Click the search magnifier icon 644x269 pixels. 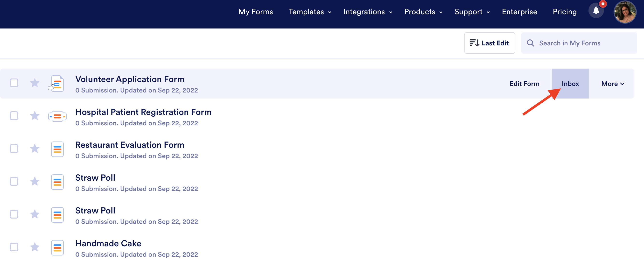tap(530, 43)
